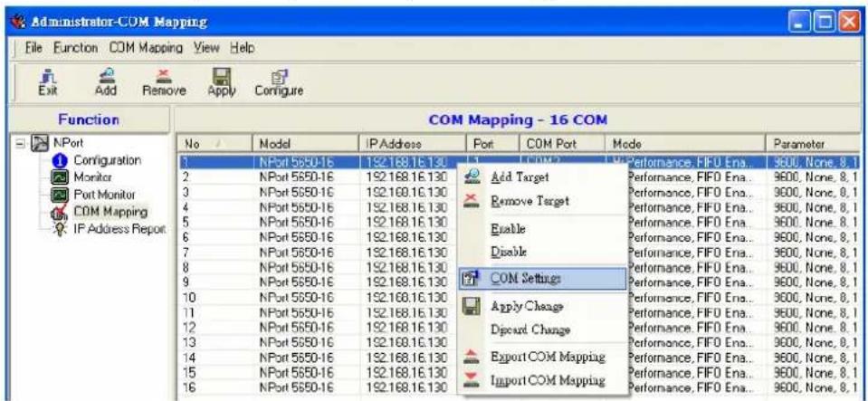The height and width of the screenshot is (401, 868).
Task: Minimize the Administrator window
Action: click(x=800, y=22)
